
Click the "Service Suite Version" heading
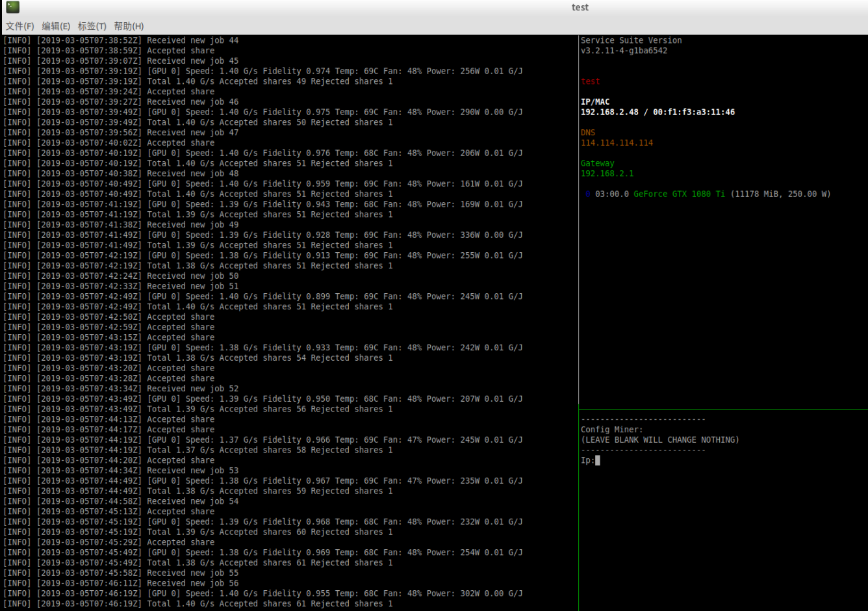[x=631, y=40]
